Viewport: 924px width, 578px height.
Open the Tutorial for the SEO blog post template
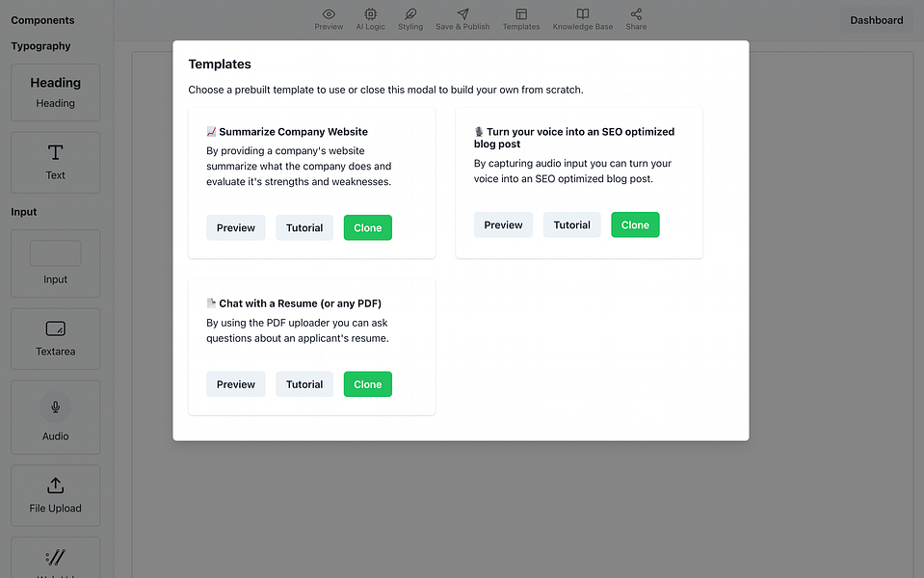coord(571,223)
